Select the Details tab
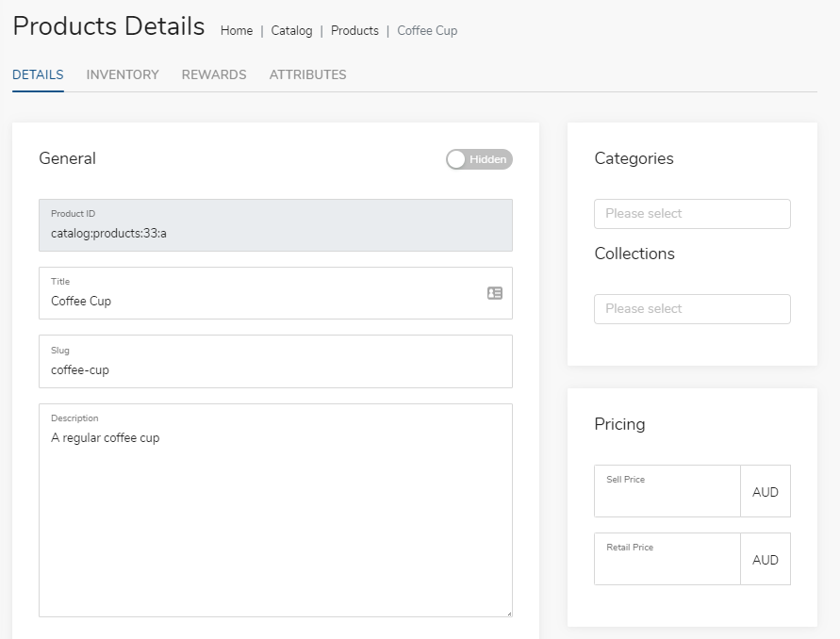The height and width of the screenshot is (639, 840). point(38,74)
